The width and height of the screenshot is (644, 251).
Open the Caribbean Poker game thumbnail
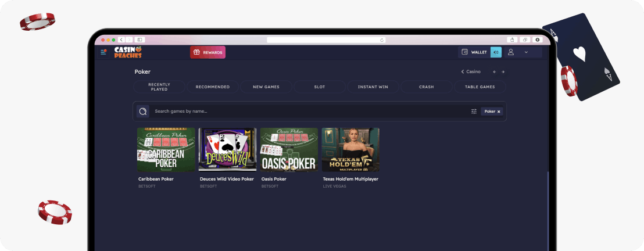point(166,149)
